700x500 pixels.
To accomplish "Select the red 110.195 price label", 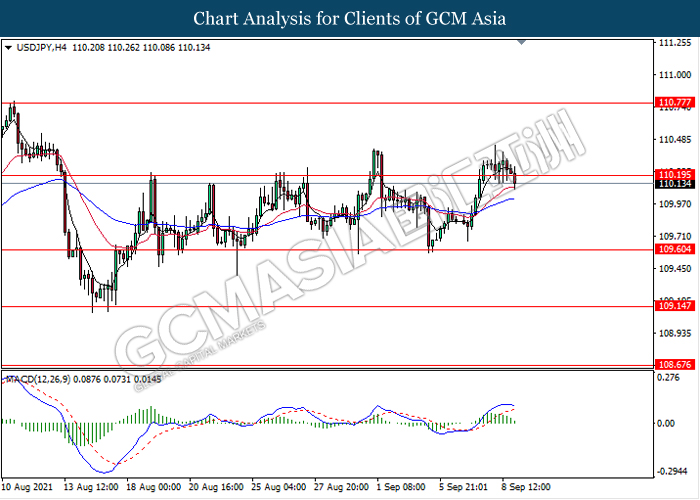I will click(x=675, y=175).
